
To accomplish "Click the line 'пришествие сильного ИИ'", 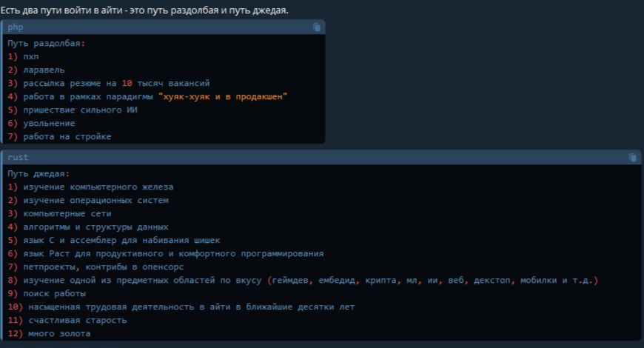I will (x=80, y=110).
